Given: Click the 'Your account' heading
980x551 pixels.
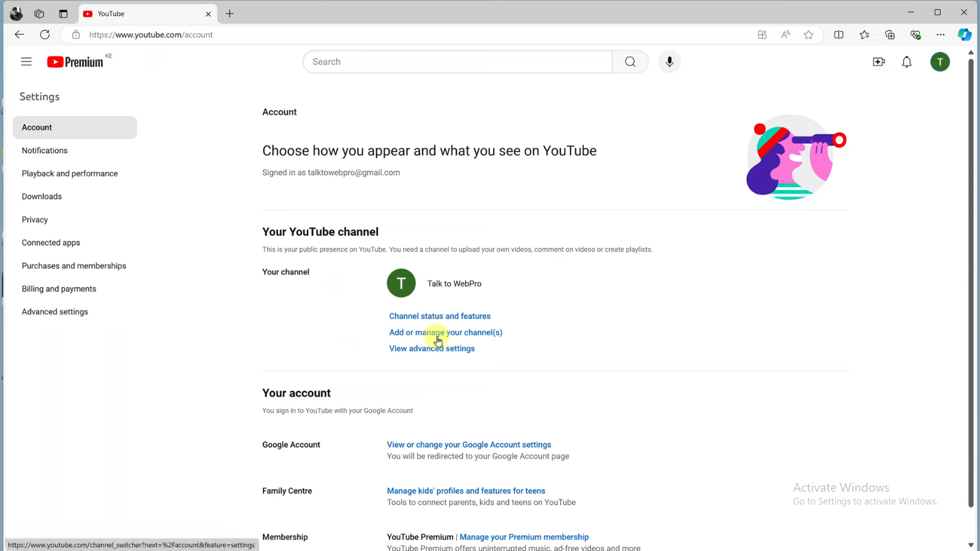Looking at the screenshot, I should point(296,393).
